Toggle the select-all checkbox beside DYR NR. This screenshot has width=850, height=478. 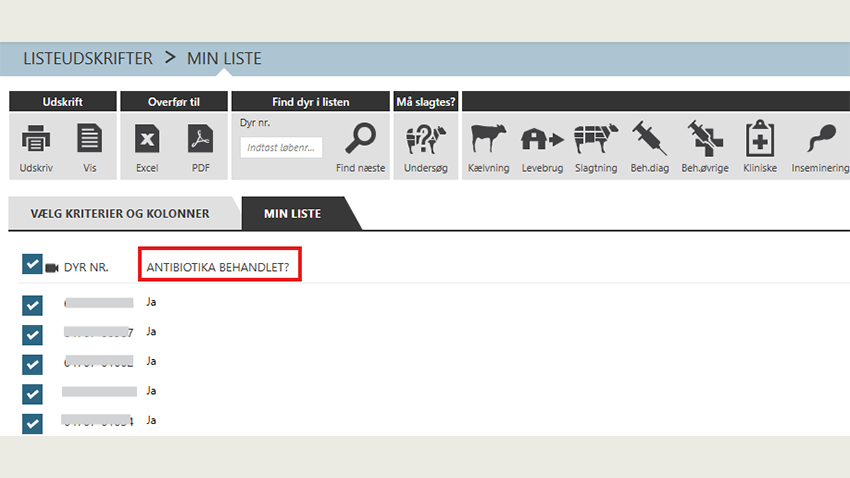click(x=32, y=265)
